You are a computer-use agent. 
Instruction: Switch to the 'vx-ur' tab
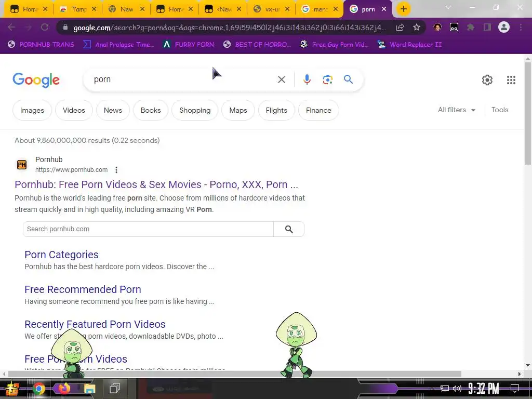click(268, 9)
